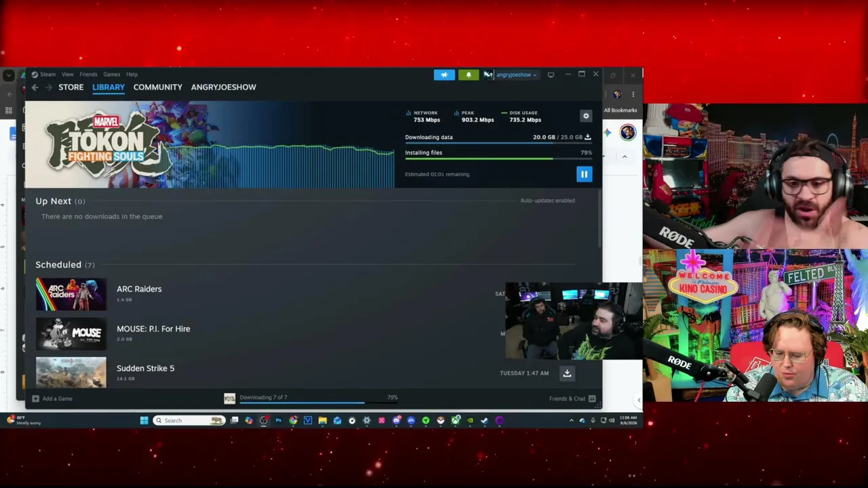Open the purple circle taskbar app

(499, 421)
